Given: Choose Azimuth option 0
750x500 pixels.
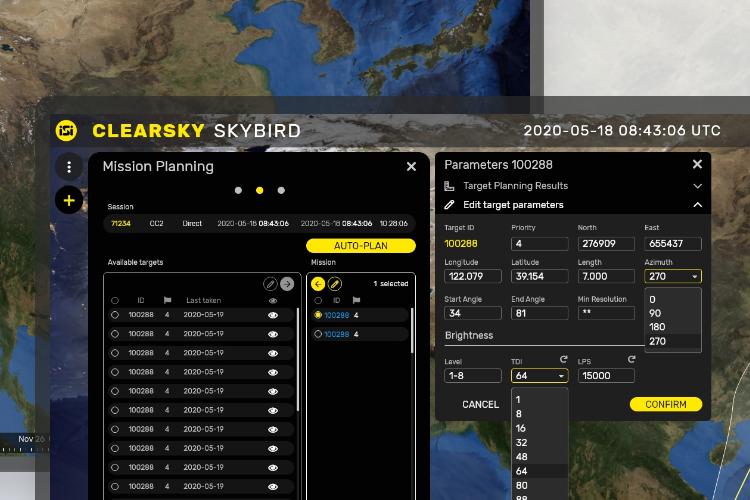Looking at the screenshot, I should click(673, 300).
